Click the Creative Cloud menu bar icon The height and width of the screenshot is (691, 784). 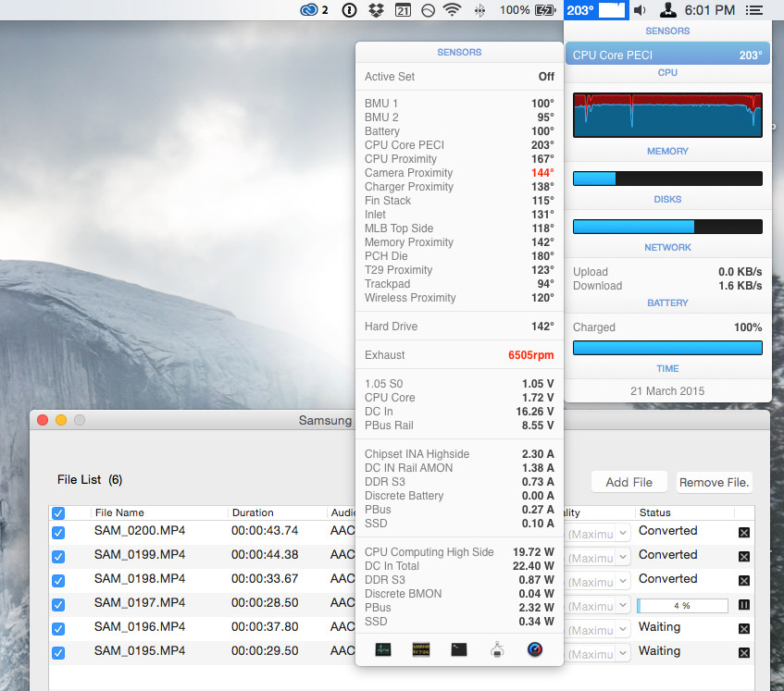[315, 10]
